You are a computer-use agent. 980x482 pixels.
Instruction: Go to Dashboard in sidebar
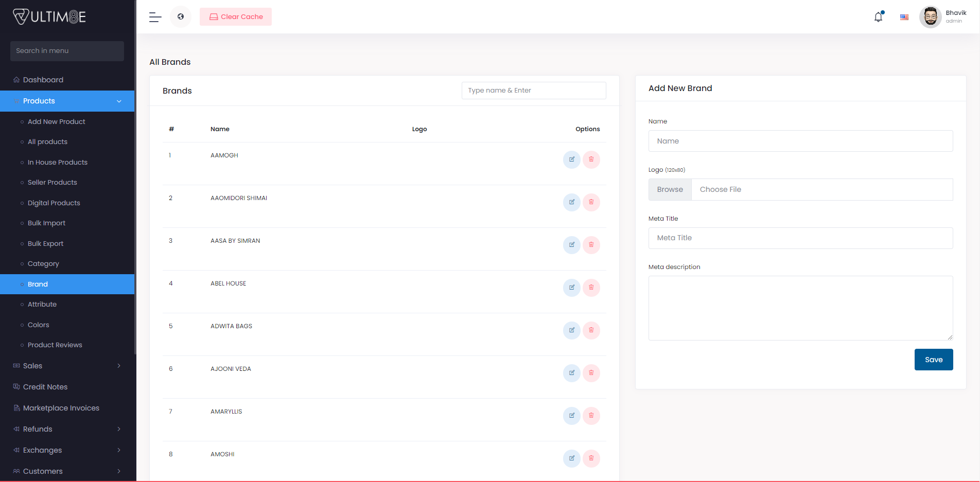pos(43,80)
